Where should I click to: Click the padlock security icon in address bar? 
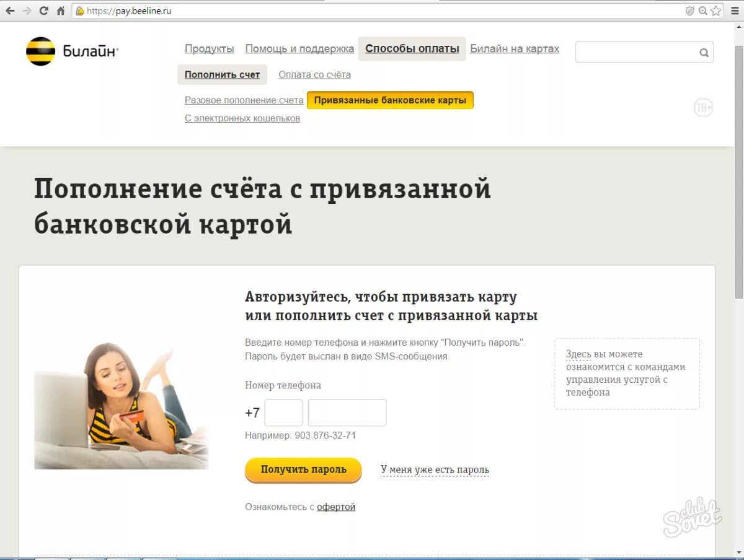[80, 11]
